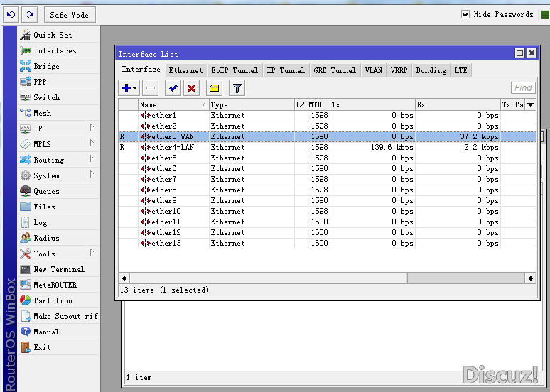Select the ether5 row
This screenshot has width=550, height=392.
(x=327, y=158)
